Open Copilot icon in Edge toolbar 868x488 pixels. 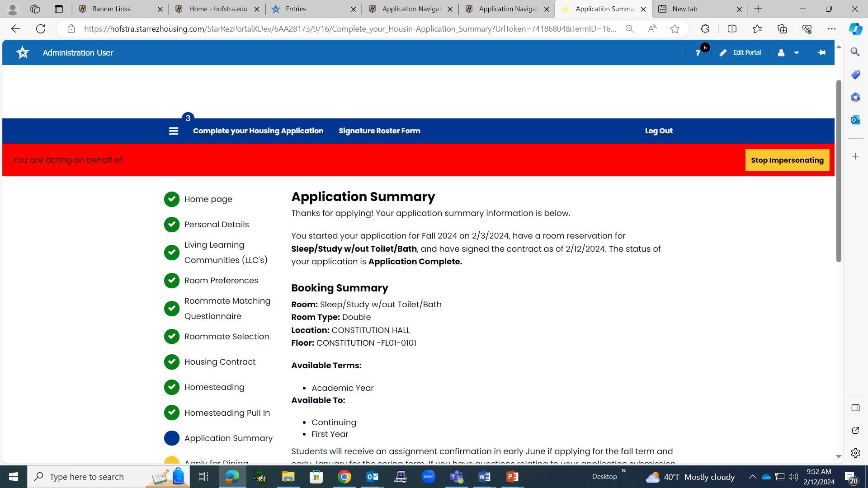(x=855, y=29)
